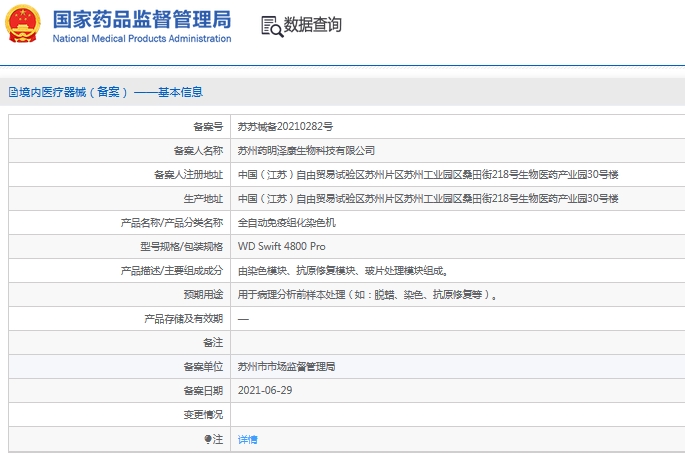This screenshot has width=685, height=457.
Task: Click the 备案人注册地址 row label
Action: click(188, 175)
